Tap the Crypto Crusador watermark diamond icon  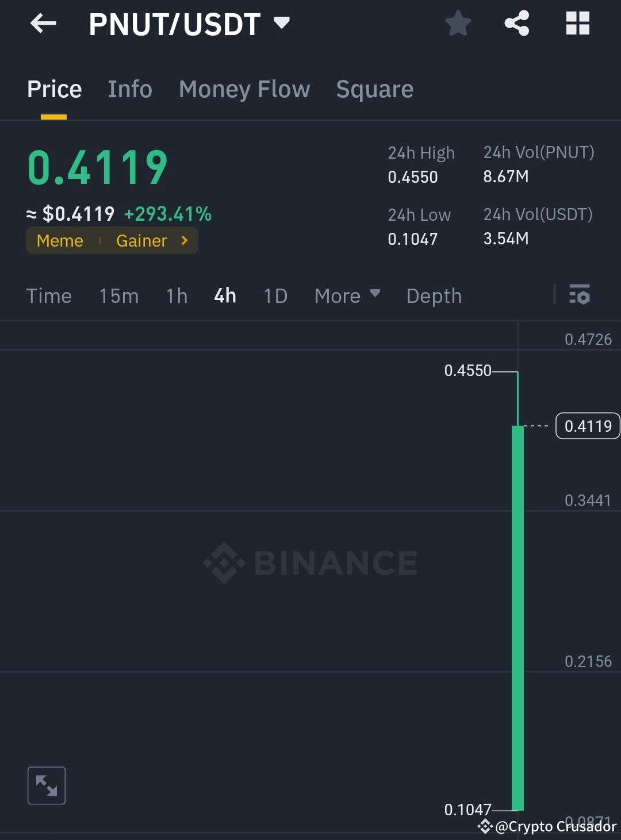coord(486,827)
